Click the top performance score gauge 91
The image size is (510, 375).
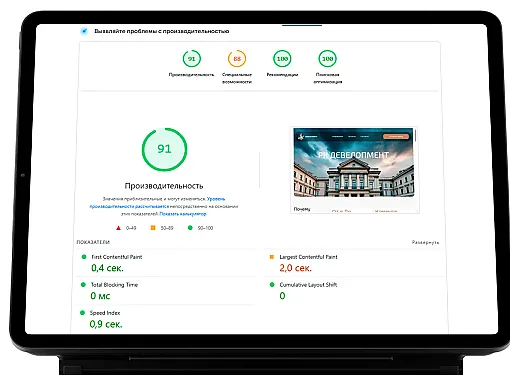(x=192, y=59)
